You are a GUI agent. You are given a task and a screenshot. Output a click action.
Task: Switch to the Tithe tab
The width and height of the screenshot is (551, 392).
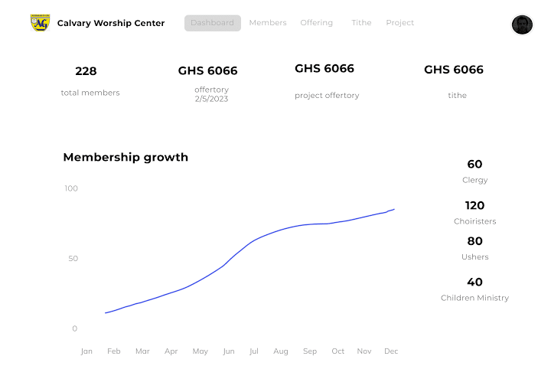click(x=361, y=23)
